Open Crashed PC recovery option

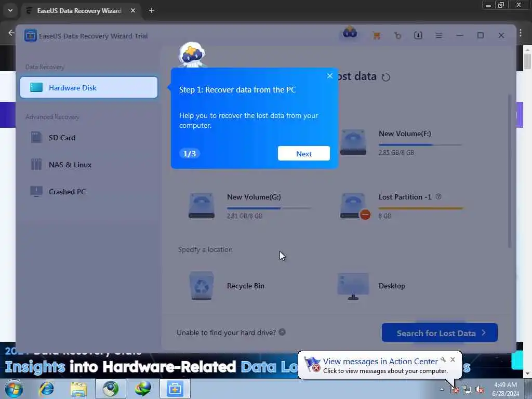(67, 192)
